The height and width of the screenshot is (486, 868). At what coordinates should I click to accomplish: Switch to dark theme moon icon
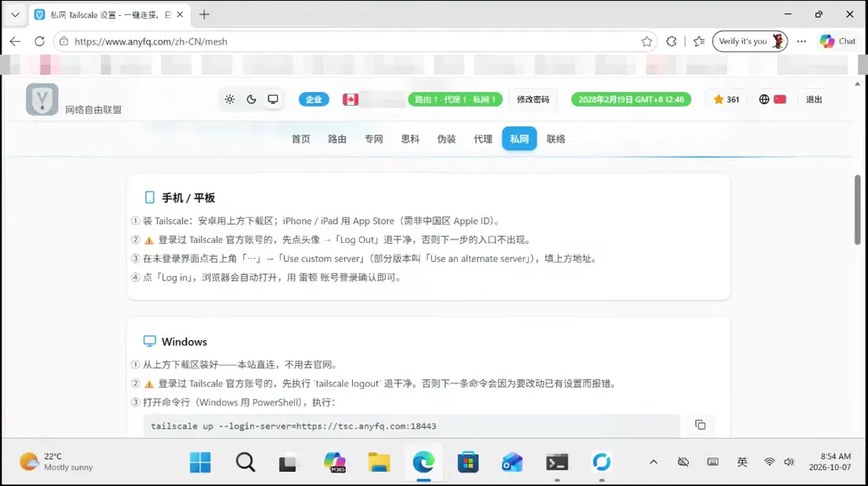[251, 99]
